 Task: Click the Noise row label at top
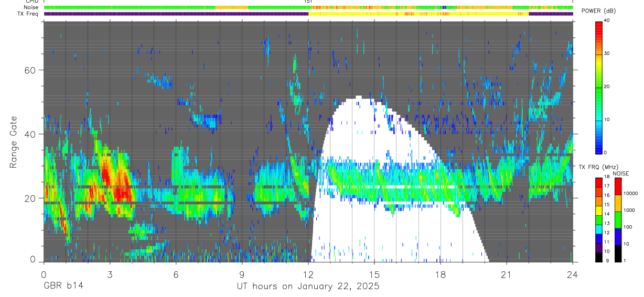click(31, 7)
